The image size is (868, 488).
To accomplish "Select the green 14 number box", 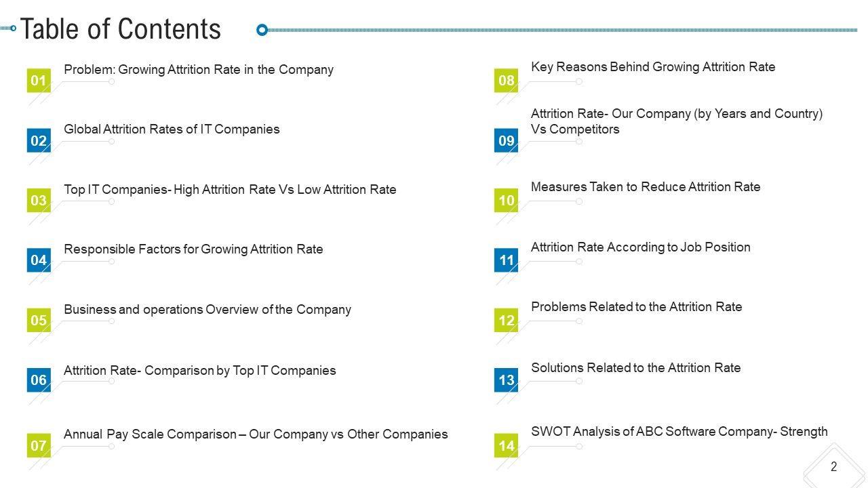I will 506,446.
